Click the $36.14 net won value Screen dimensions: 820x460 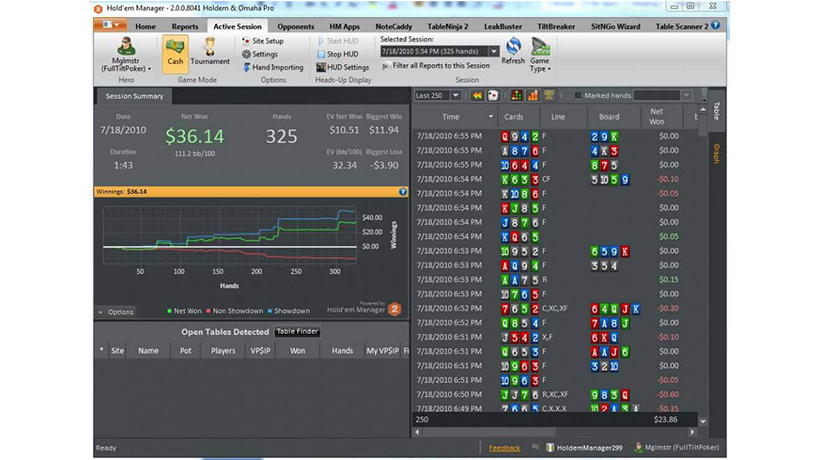195,136
